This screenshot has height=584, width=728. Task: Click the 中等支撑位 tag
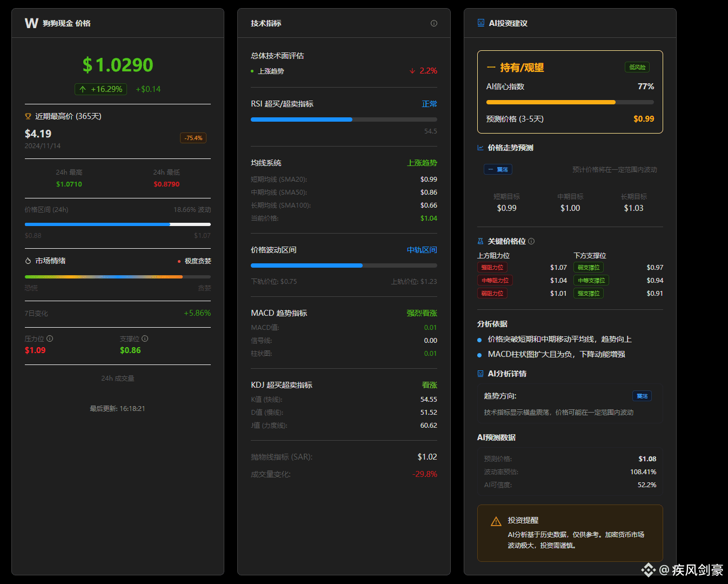point(591,280)
